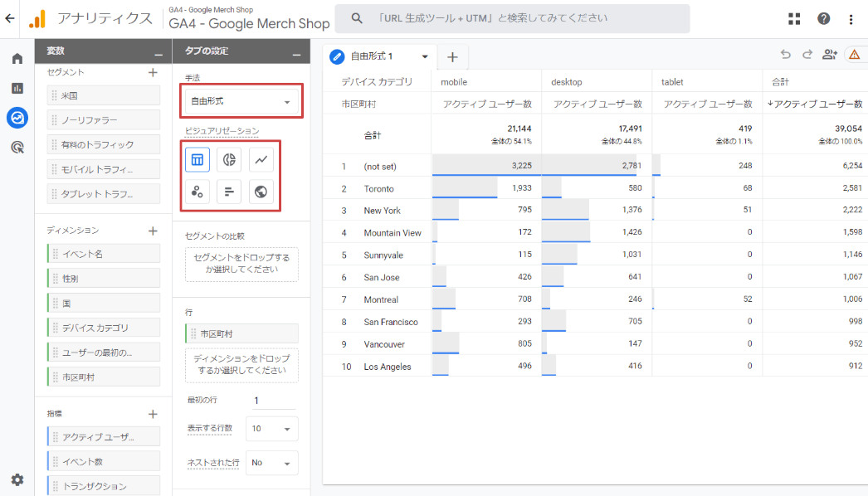The height and width of the screenshot is (496, 868).
Task: Select the イベント名 dimension
Action: click(104, 254)
